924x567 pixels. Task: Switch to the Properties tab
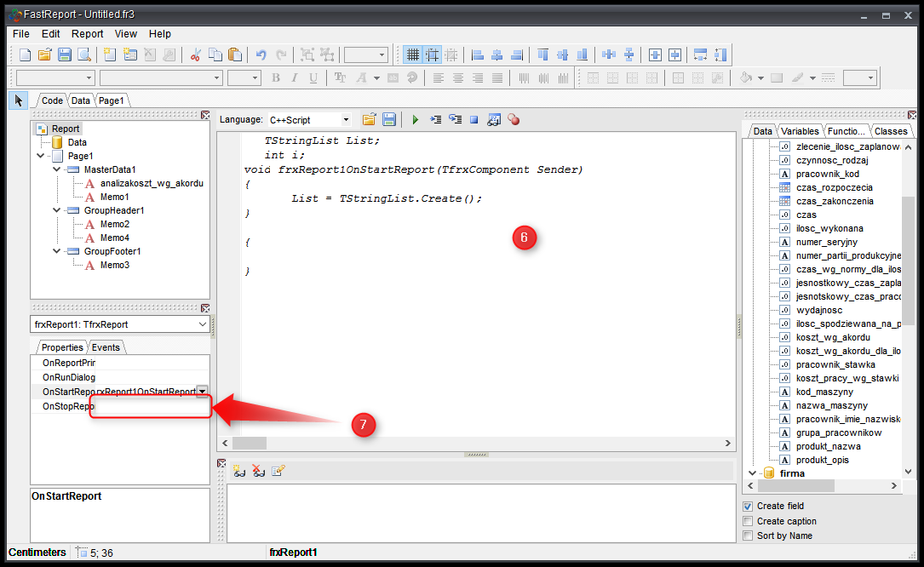[62, 347]
